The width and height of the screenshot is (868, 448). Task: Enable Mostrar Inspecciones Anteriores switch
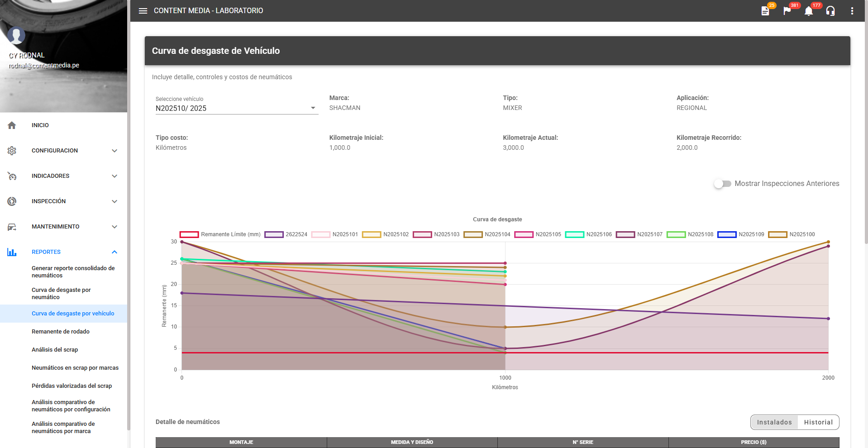click(722, 184)
